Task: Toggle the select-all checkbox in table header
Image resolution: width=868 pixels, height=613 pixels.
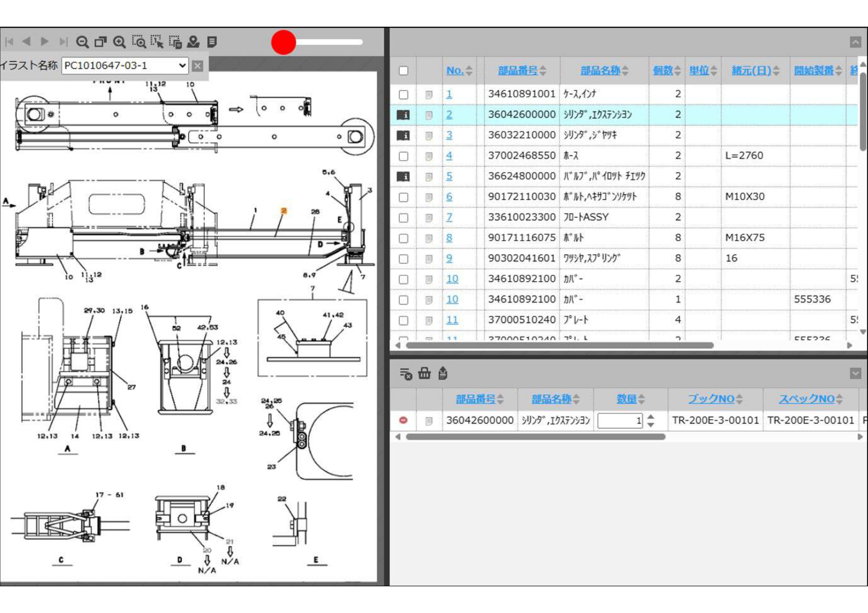Action: click(x=404, y=71)
